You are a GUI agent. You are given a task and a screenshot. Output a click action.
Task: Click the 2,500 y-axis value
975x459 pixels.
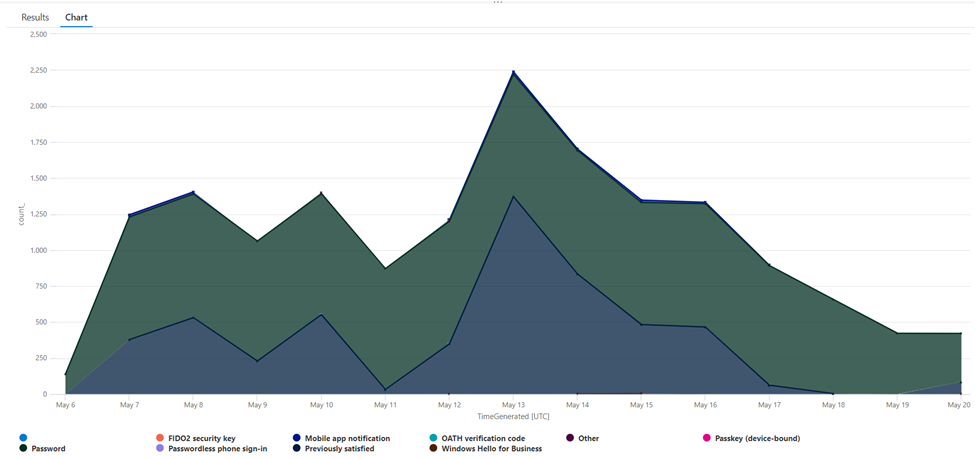pyautogui.click(x=38, y=34)
